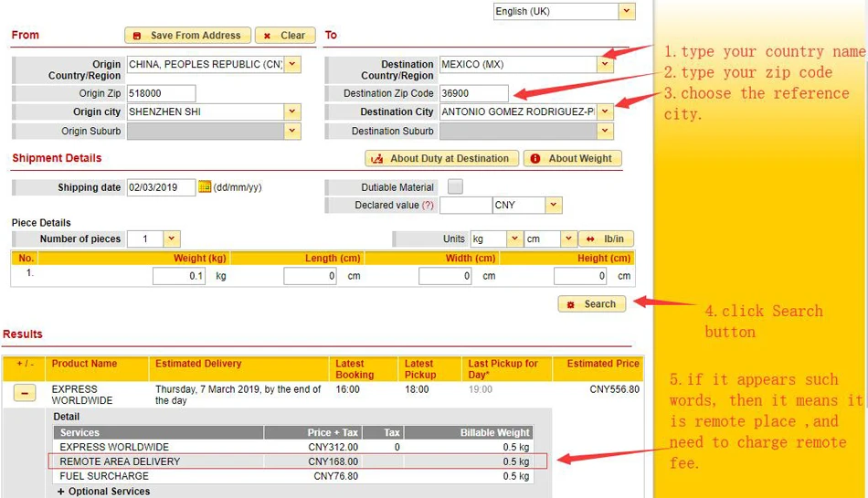868x498 pixels.
Task: Click the CNY168.00 remote area price
Action: [333, 461]
